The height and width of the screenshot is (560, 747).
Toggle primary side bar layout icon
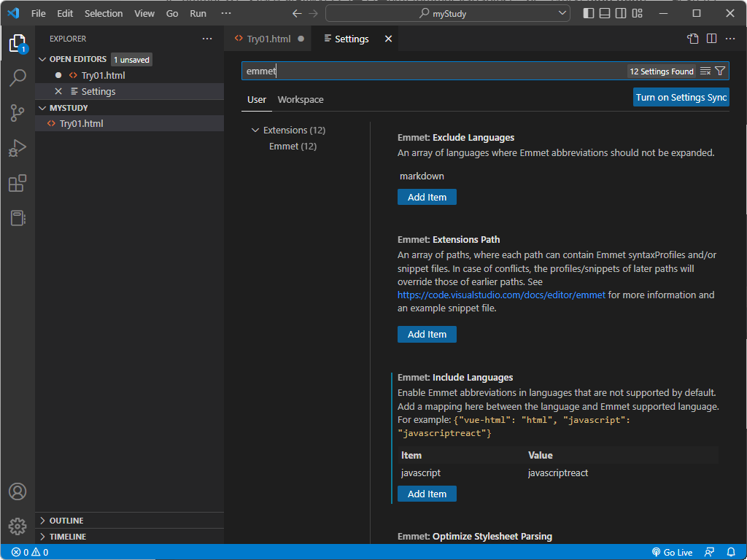(589, 13)
